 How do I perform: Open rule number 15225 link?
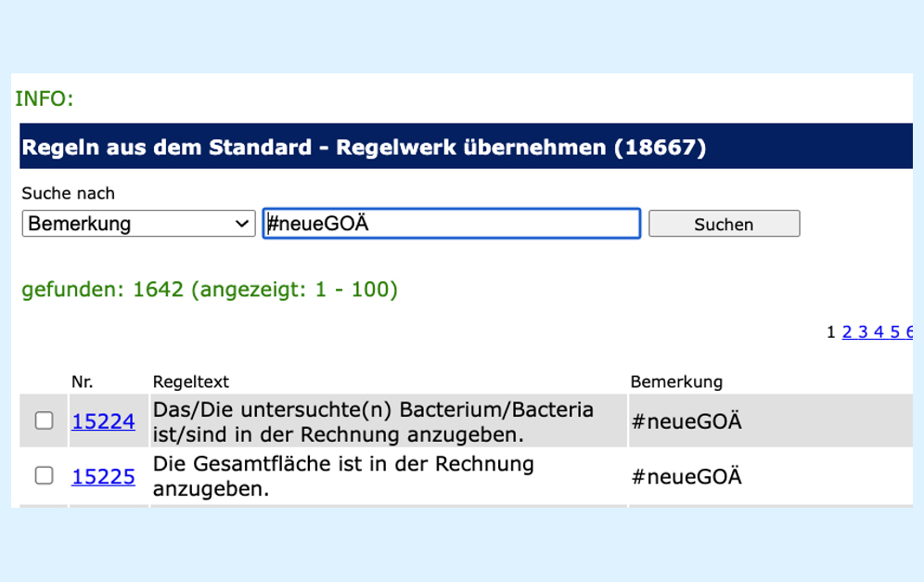[103, 476]
